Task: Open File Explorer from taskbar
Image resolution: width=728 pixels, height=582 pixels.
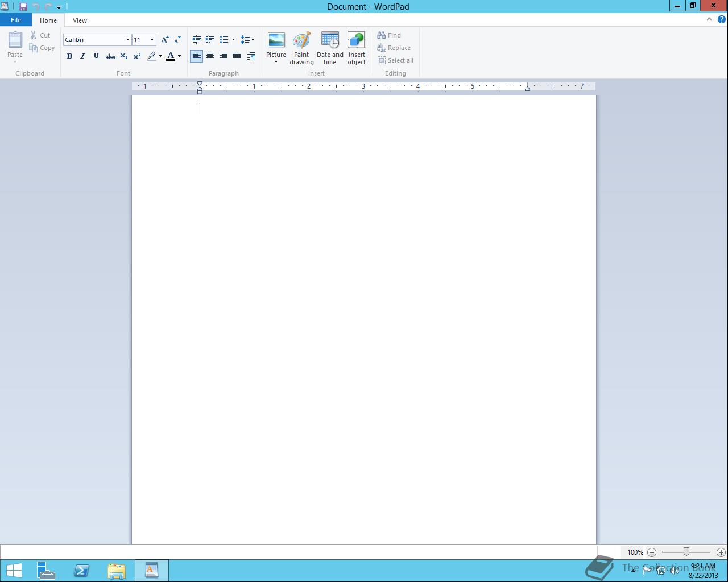Action: pos(117,570)
